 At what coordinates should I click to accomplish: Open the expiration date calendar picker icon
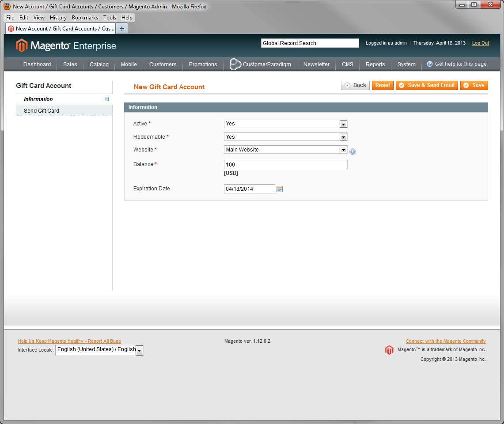(280, 189)
